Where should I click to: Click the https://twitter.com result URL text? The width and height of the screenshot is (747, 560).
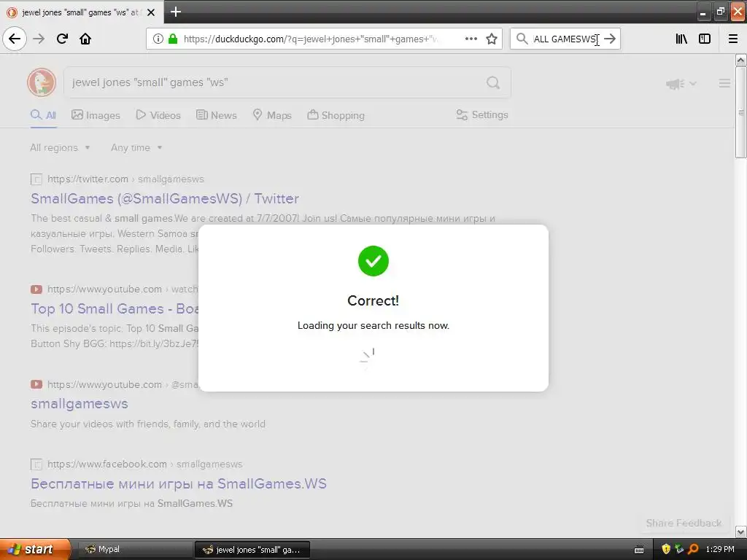coord(88,179)
